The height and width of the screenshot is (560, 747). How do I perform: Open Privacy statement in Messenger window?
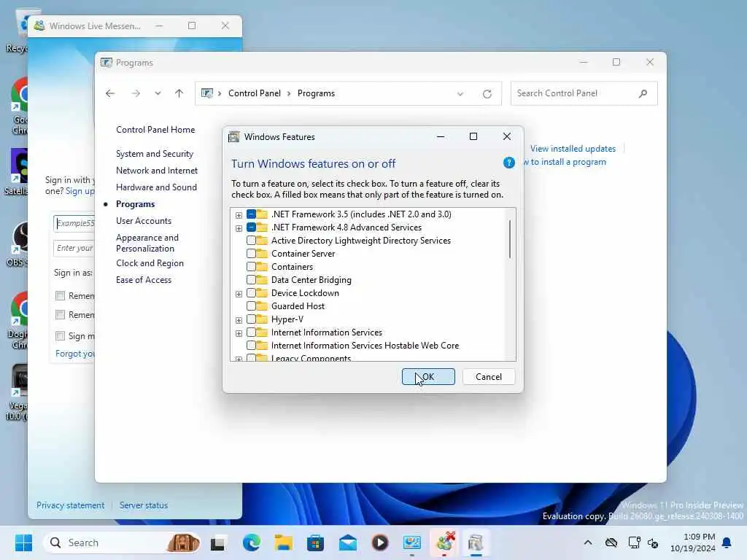tap(70, 505)
